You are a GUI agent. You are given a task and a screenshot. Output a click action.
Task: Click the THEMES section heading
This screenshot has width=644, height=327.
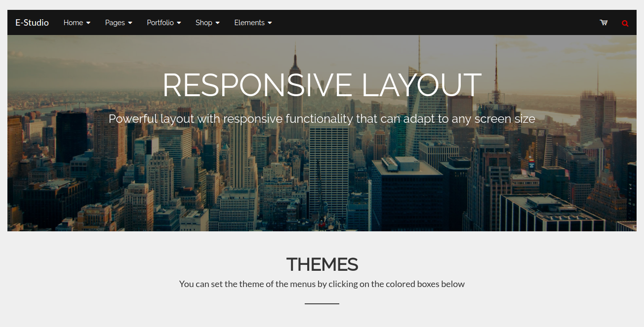(x=322, y=264)
